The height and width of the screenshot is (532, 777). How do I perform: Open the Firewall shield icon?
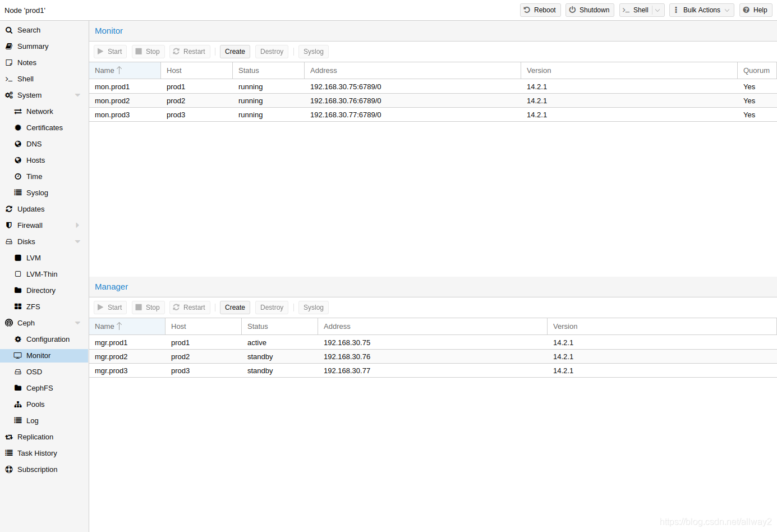pyautogui.click(x=9, y=226)
